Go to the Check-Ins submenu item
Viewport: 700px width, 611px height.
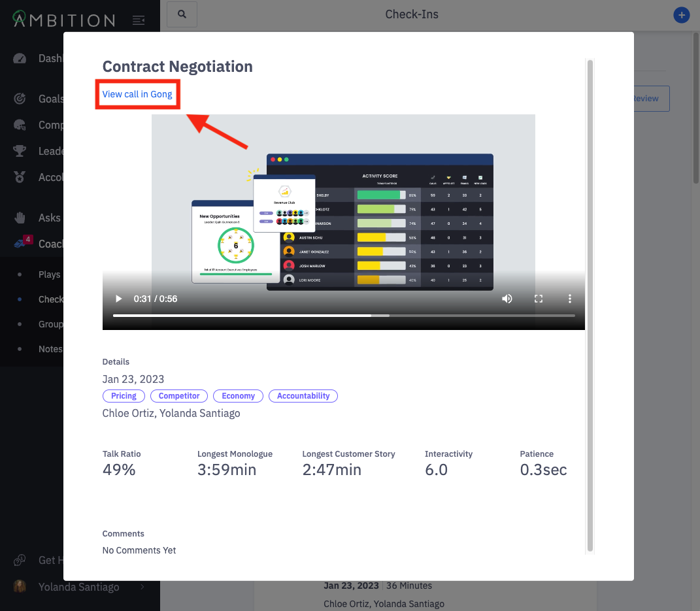pos(51,299)
